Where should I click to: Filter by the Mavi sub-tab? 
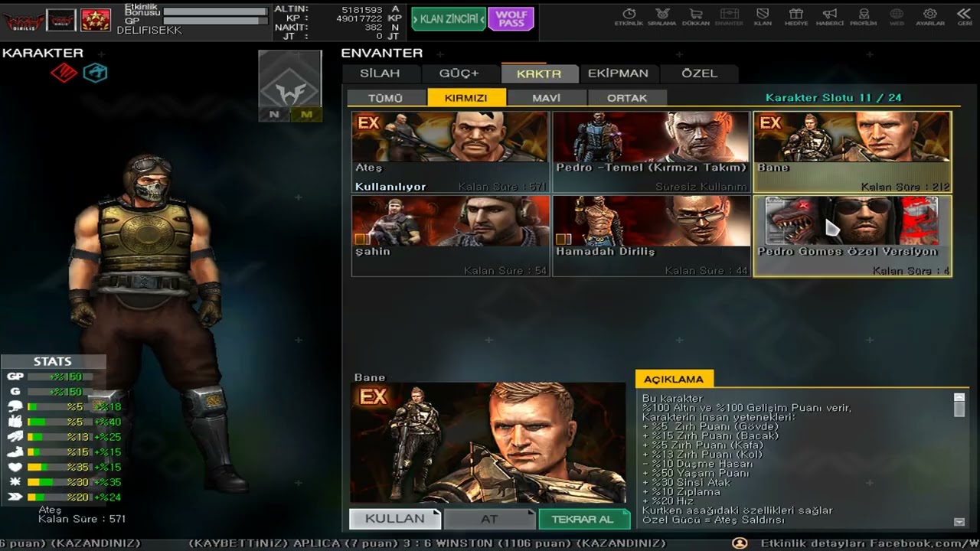click(x=547, y=98)
